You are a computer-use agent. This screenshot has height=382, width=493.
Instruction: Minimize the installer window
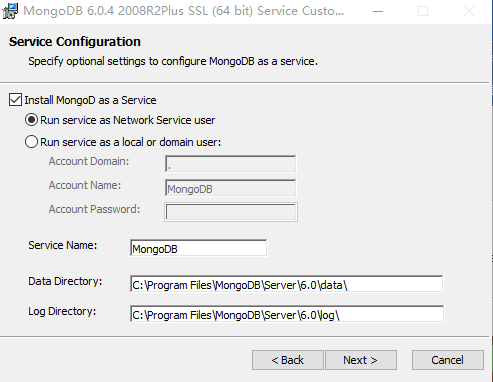click(x=378, y=11)
